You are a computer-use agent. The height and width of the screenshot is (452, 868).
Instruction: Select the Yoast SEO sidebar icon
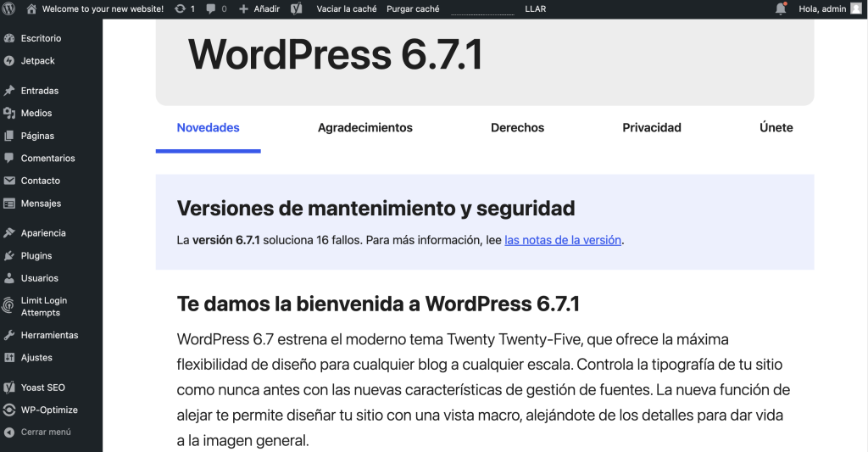click(x=8, y=388)
